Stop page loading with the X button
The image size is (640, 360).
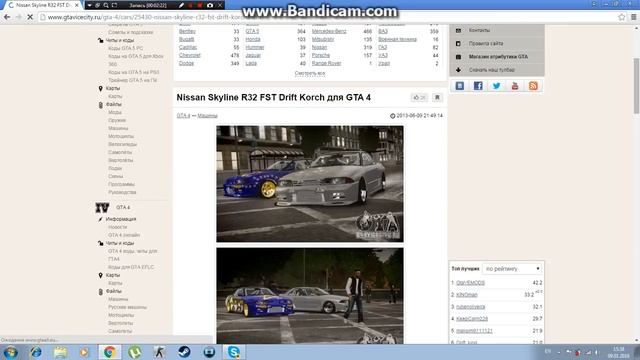[30, 17]
